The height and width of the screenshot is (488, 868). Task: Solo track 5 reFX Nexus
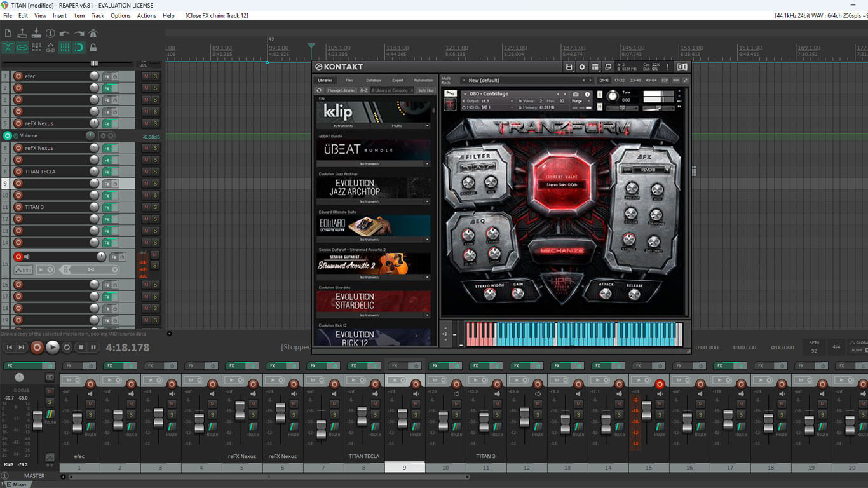(155, 124)
